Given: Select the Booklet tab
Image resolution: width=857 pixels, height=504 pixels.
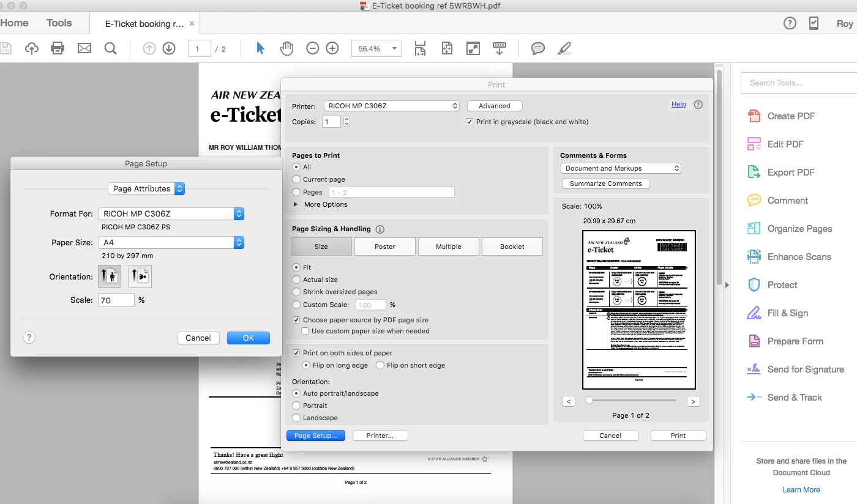Looking at the screenshot, I should coord(512,246).
